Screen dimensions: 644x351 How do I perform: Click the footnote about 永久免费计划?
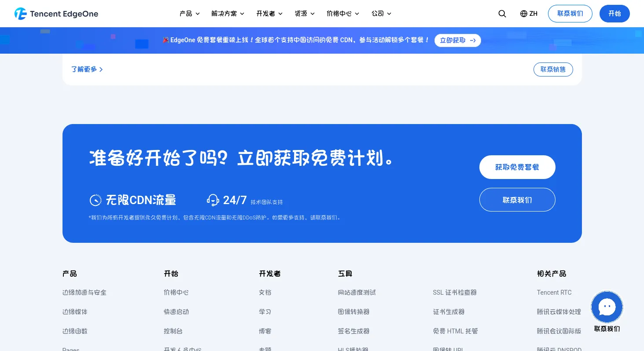215,217
